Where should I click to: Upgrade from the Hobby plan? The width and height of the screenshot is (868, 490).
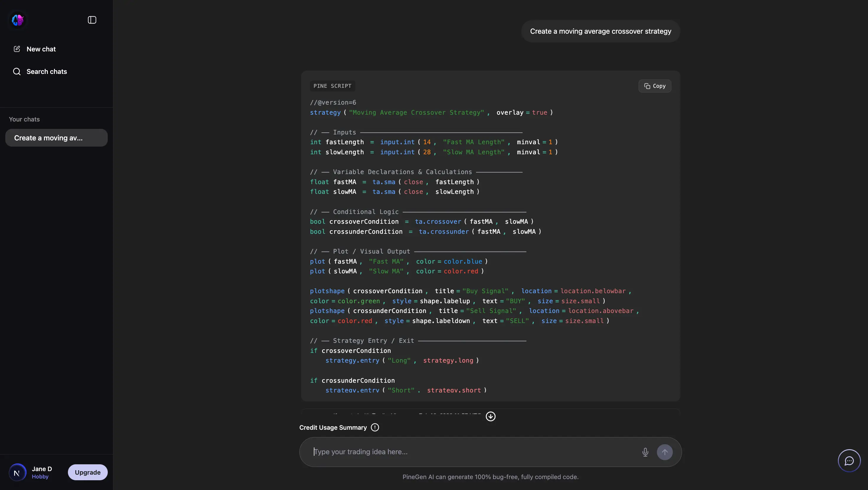pos(88,472)
